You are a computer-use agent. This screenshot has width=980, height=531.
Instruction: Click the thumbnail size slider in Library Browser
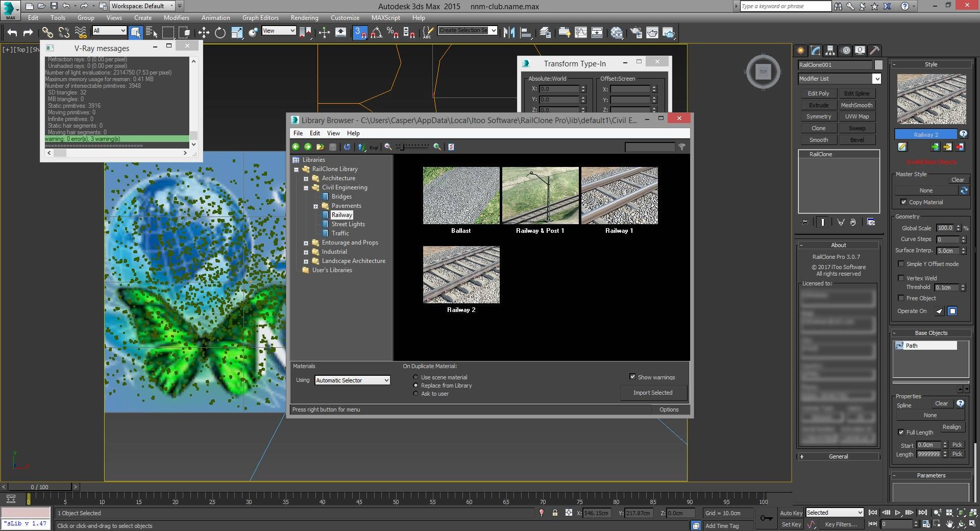pyautogui.click(x=413, y=147)
